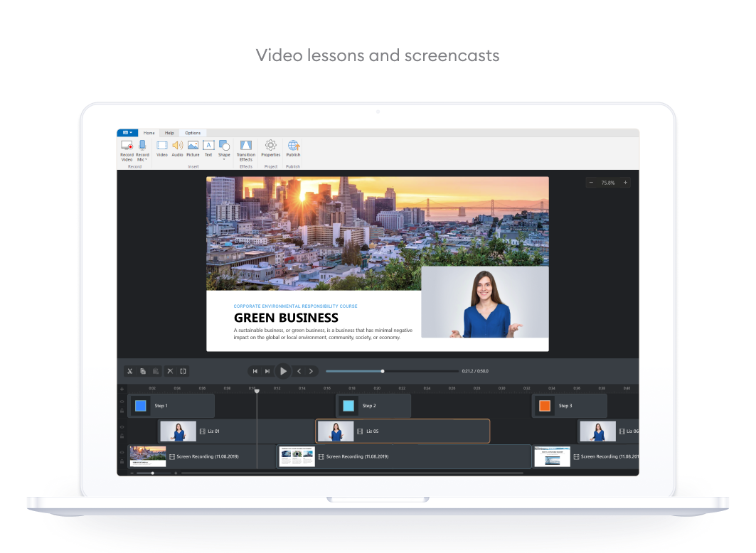756x553 pixels.
Task: Select the timeline playhead marker
Action: pyautogui.click(x=257, y=391)
